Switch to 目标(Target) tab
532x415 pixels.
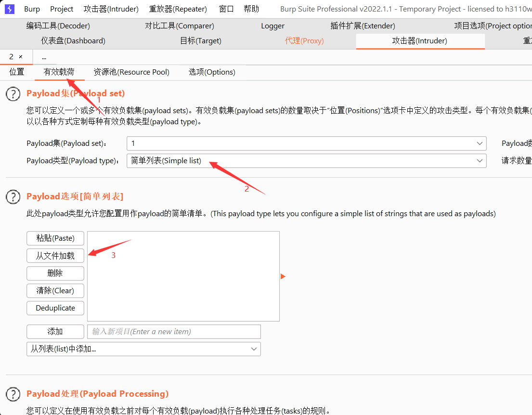click(200, 41)
